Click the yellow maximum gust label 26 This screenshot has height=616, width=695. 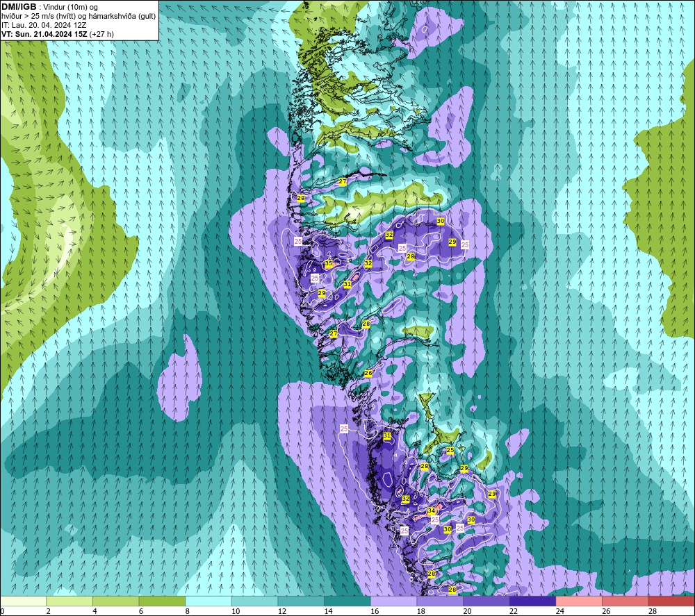point(368,374)
